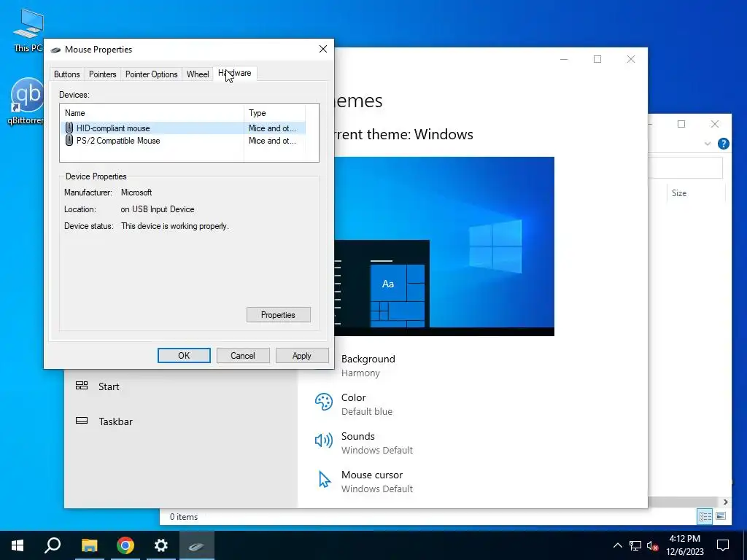Switch File Explorer to large icons view
Screen dimensions: 747x560
click(x=721, y=516)
